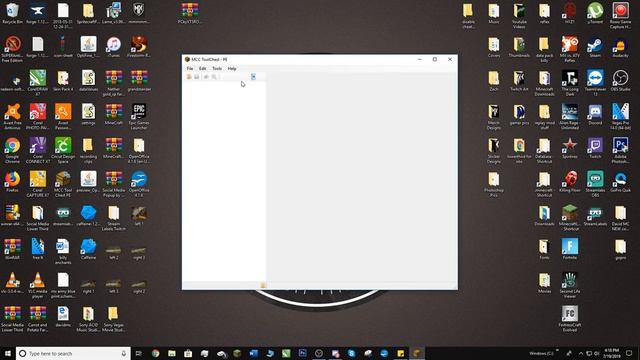Open the Youtube Videos desktop folder
640x360 pixels.
pos(519,16)
